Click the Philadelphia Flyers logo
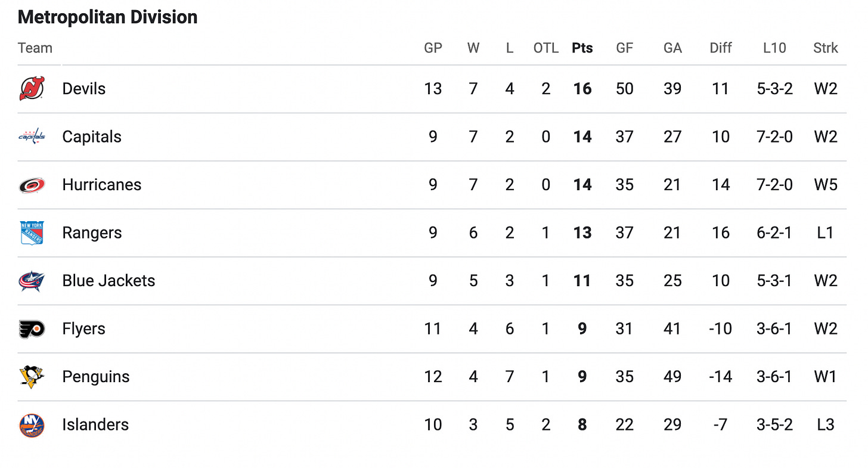868x468 pixels. (x=32, y=329)
